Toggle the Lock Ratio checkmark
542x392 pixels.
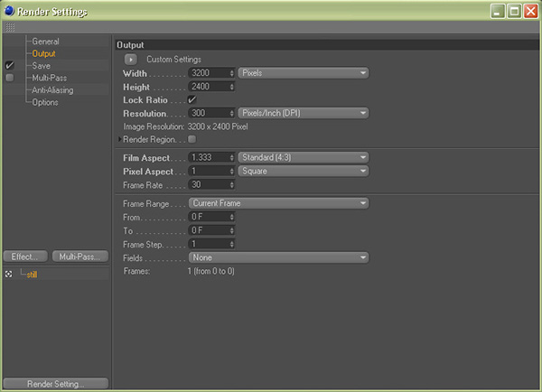coord(192,99)
